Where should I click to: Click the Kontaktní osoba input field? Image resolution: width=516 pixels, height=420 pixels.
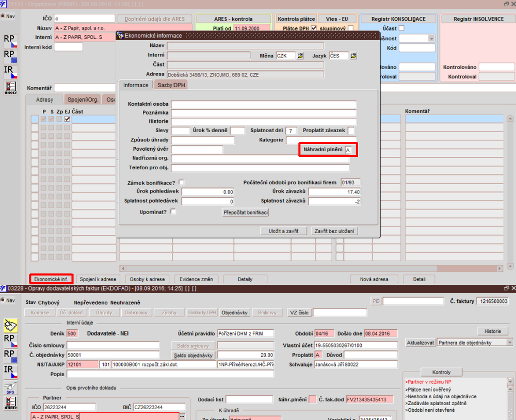(264, 104)
